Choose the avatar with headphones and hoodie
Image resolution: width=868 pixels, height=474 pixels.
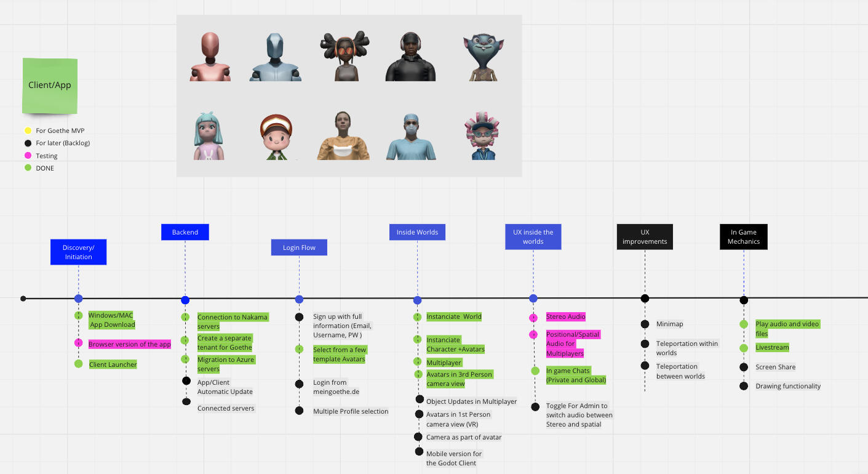410,57
